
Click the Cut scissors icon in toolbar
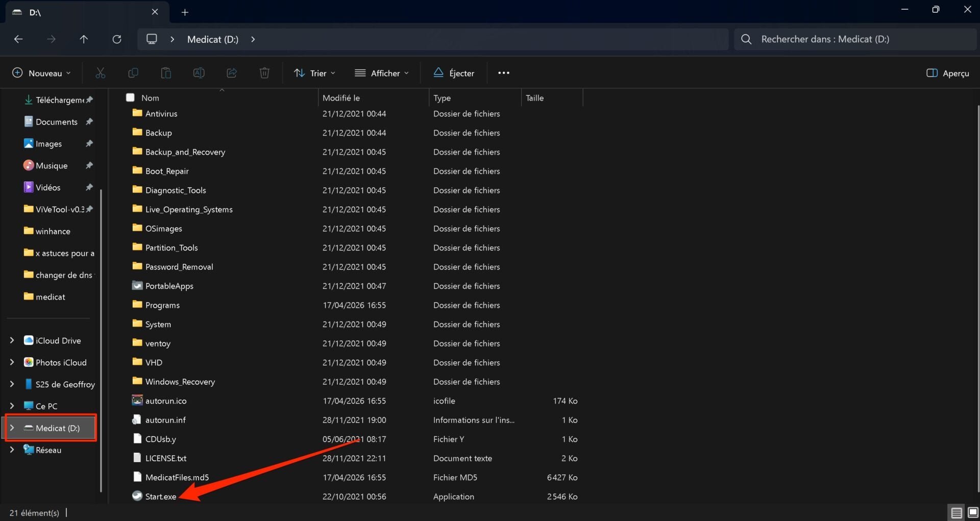coord(101,73)
